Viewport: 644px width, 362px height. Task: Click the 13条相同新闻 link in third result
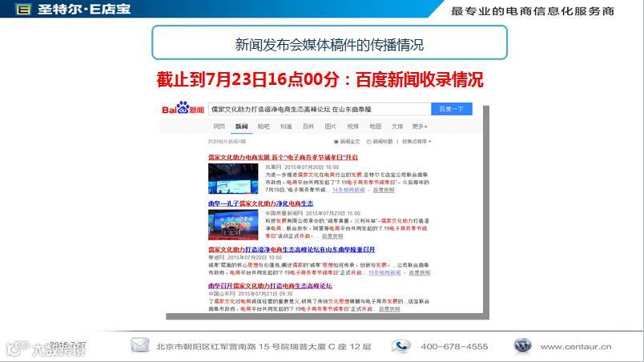pyautogui.click(x=384, y=272)
